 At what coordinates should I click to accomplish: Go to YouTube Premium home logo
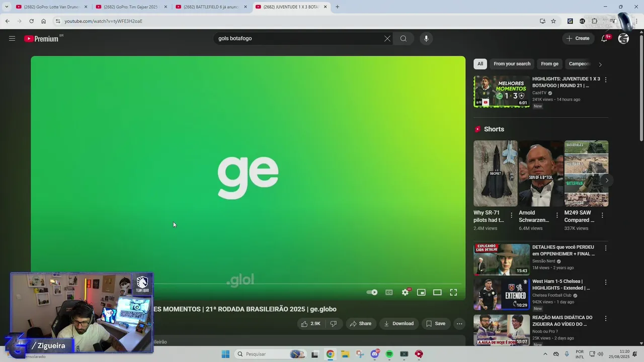[x=41, y=39]
